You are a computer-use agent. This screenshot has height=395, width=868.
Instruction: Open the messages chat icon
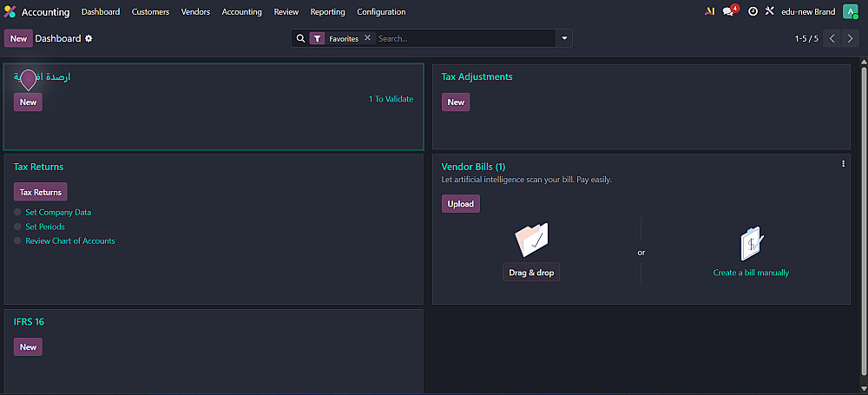728,11
